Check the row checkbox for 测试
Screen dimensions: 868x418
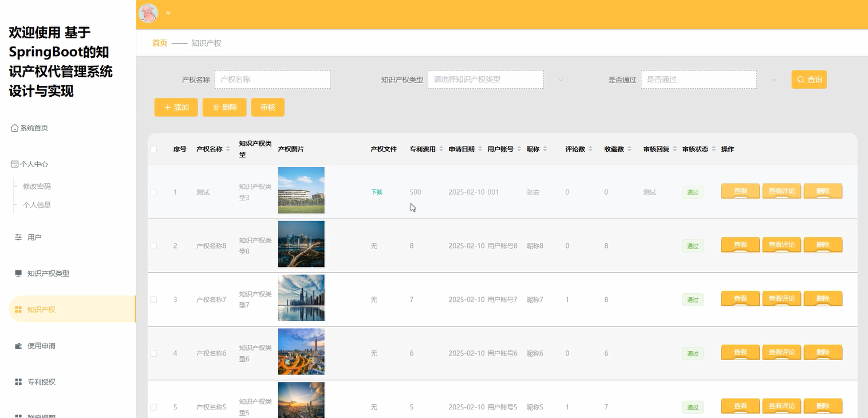coord(153,192)
